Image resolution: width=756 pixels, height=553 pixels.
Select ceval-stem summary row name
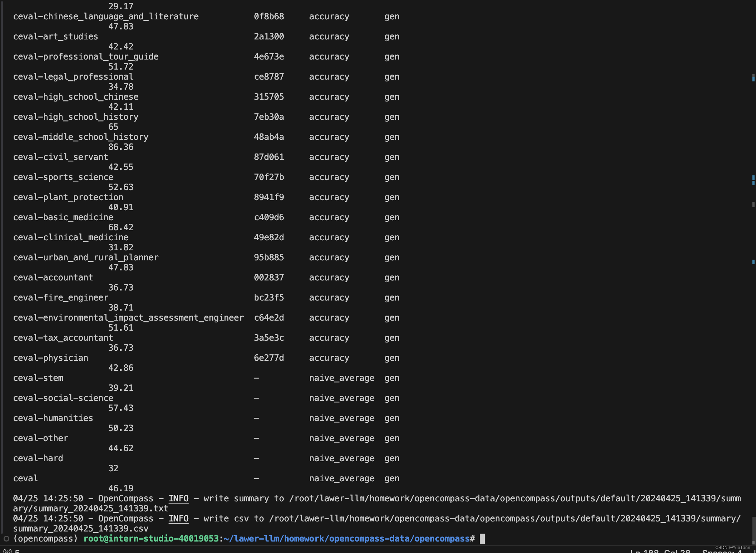coord(38,378)
